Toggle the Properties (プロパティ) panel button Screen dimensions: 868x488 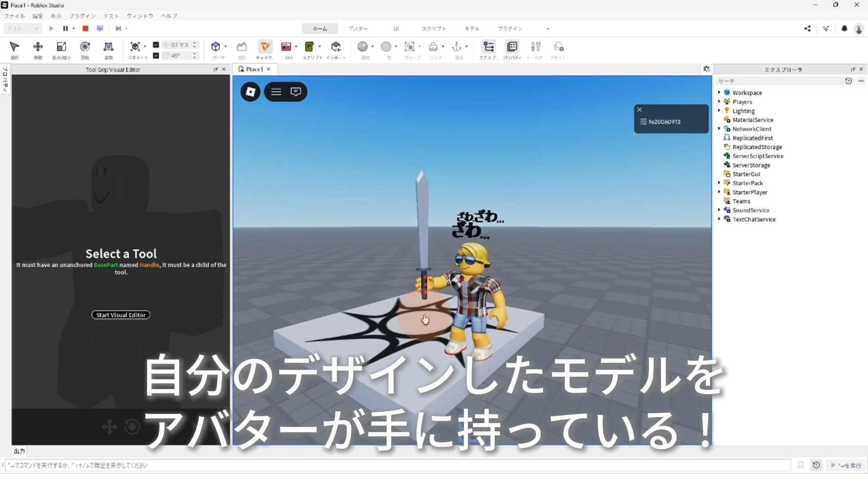[x=512, y=47]
